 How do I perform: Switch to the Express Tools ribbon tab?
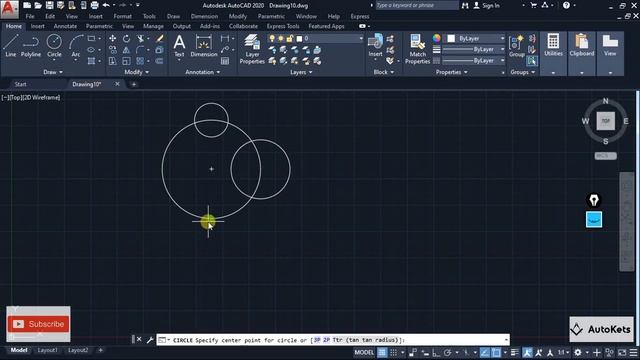(x=283, y=26)
